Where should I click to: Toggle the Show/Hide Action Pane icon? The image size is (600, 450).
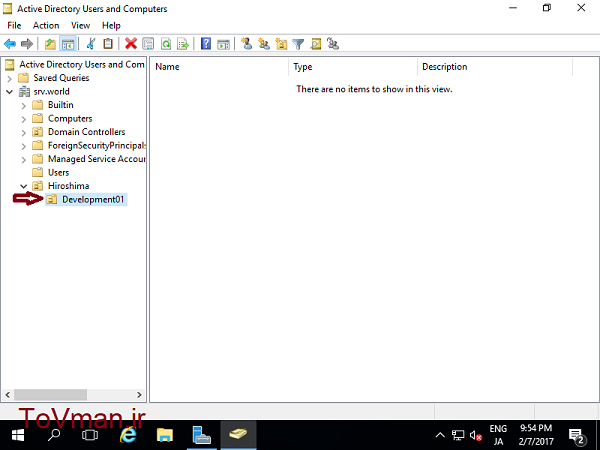pyautogui.click(x=223, y=44)
